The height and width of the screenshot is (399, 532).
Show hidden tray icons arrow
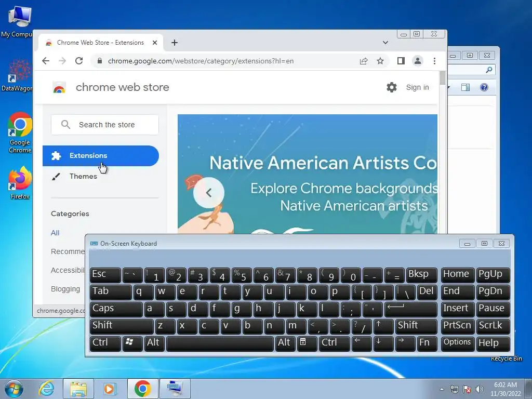pyautogui.click(x=442, y=389)
